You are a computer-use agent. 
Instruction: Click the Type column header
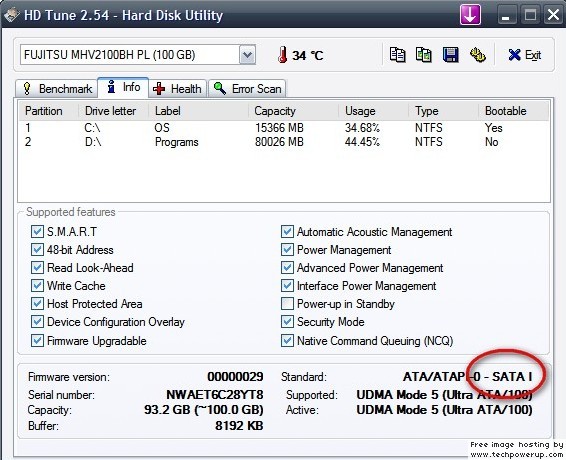coord(444,111)
